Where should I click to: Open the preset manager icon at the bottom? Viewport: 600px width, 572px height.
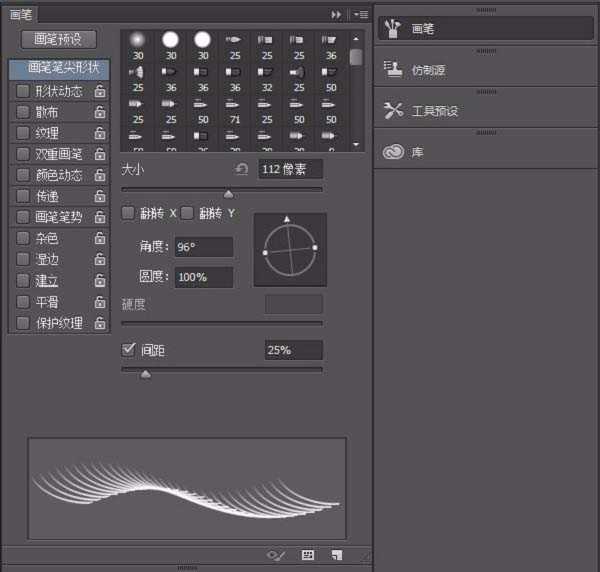click(x=308, y=555)
